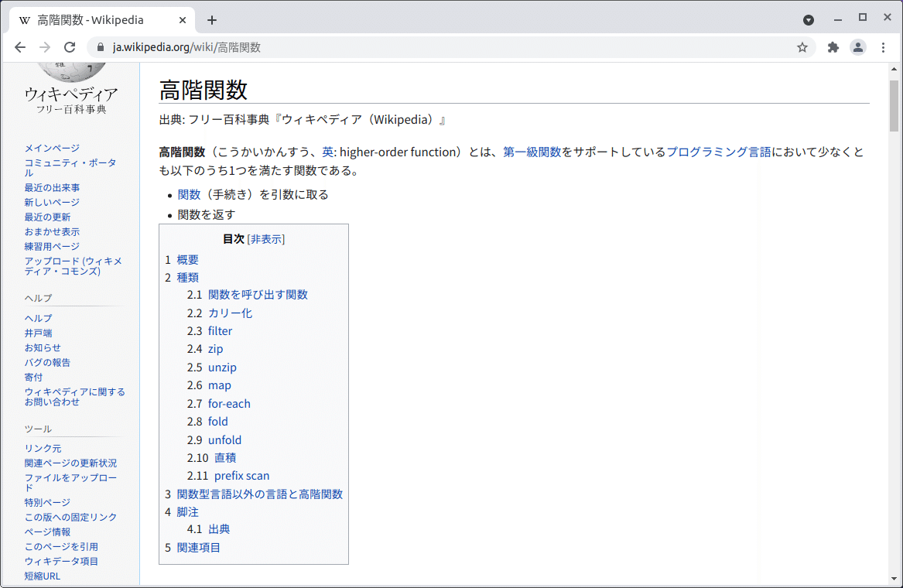Open the メインページ sidebar link
Viewport: 903px width, 588px height.
pos(51,148)
